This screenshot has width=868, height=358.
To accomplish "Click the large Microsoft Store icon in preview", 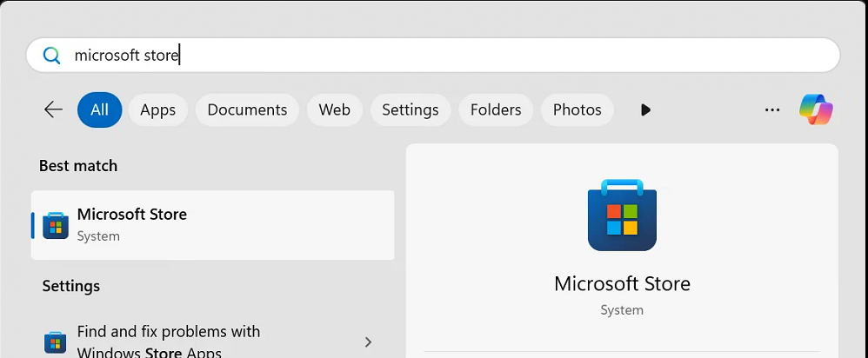I will tap(622, 215).
